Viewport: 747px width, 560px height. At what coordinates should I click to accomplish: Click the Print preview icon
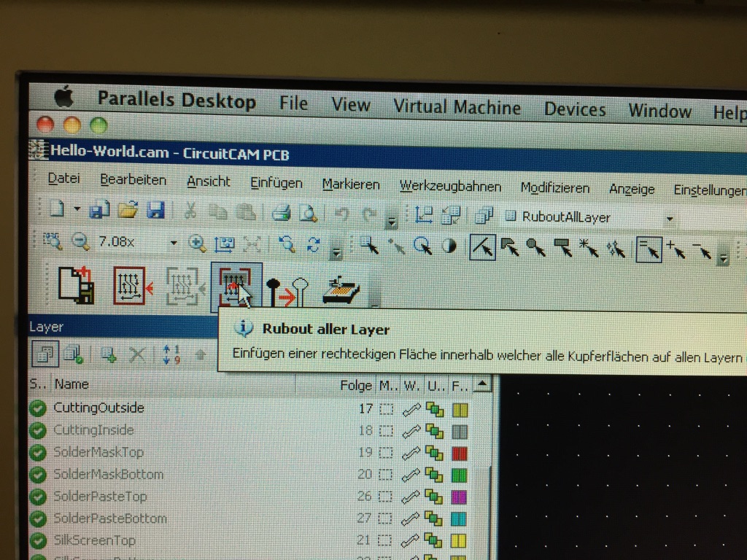point(308,214)
